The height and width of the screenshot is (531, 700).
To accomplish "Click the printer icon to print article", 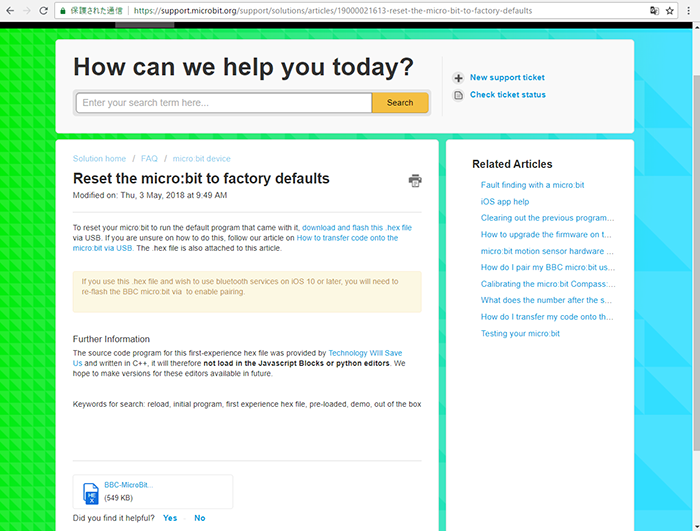I will 414,181.
